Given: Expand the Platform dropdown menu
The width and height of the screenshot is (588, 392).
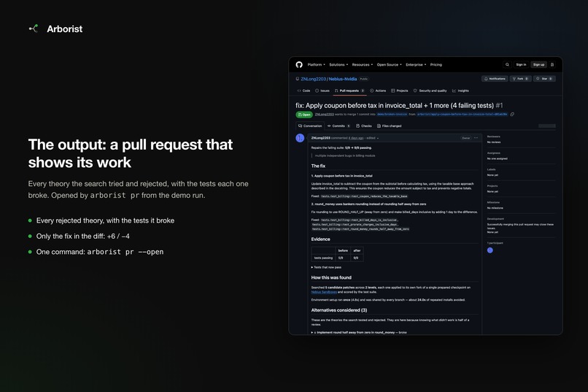Looking at the screenshot, I should tap(316, 64).
